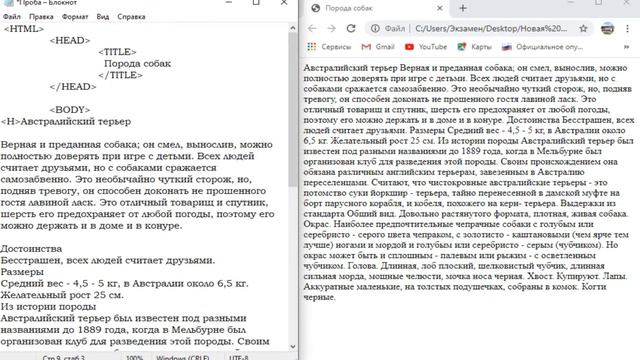Open the Файл menu in Notepad
640x360 pixels.
[11, 17]
